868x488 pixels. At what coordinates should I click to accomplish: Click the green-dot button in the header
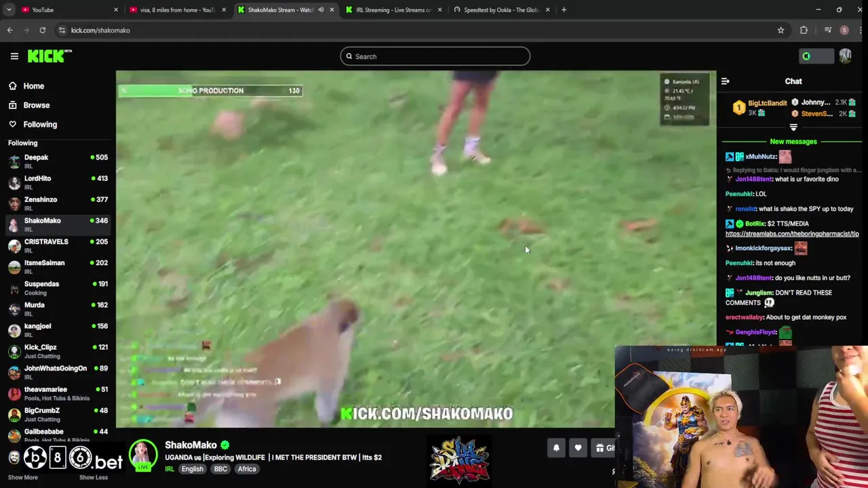[816, 56]
